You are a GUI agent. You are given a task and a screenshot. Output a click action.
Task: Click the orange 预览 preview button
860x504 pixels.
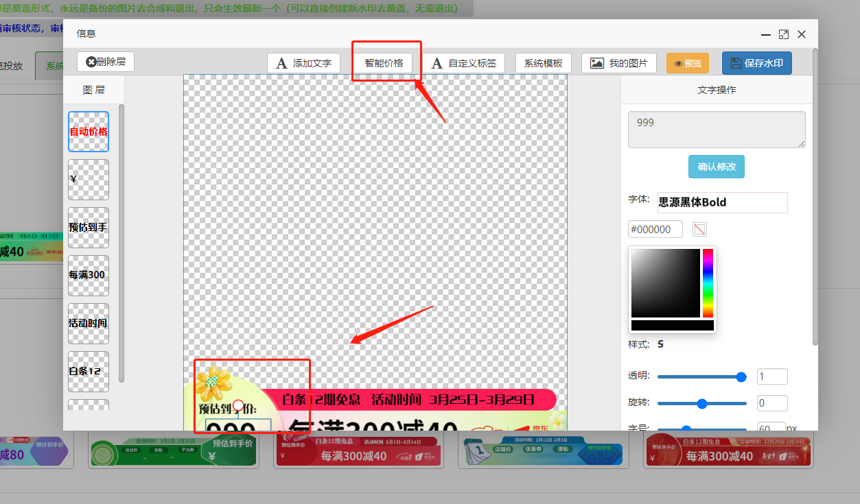click(x=688, y=63)
